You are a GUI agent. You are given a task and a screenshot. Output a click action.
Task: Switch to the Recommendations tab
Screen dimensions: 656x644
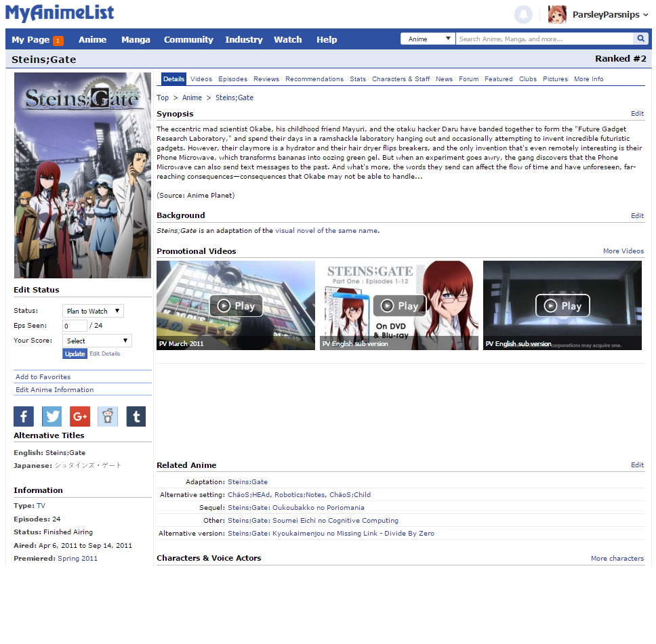(x=314, y=79)
